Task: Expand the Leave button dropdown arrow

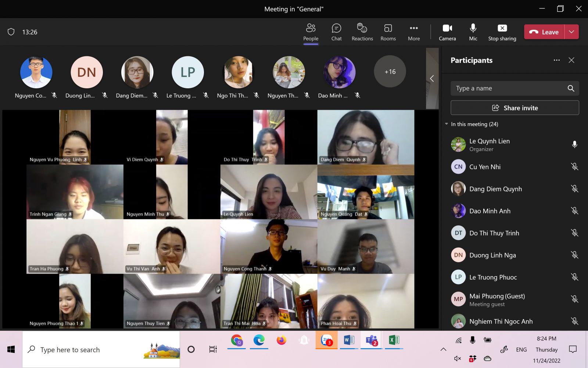Action: click(571, 32)
